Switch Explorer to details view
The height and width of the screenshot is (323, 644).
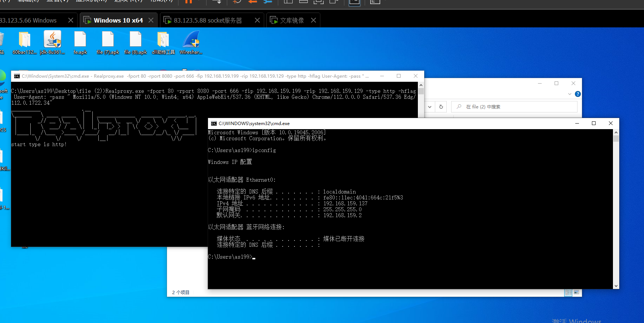click(568, 292)
